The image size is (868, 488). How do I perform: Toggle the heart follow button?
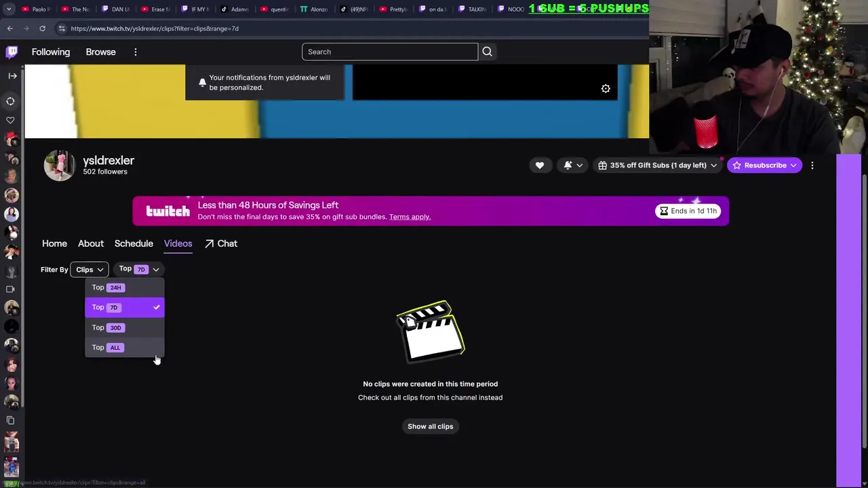click(x=540, y=165)
